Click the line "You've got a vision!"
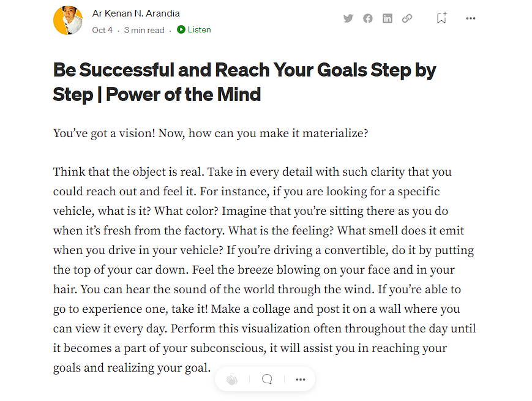 [x=104, y=133]
